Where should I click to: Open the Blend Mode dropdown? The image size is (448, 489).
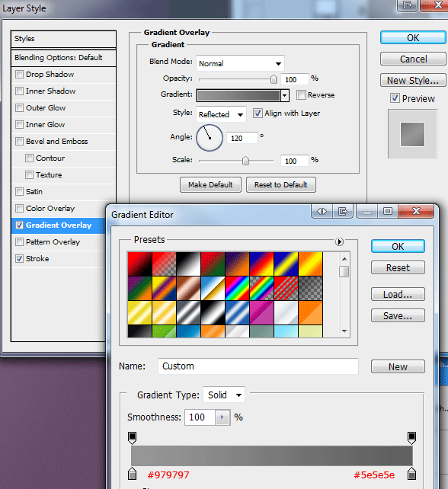coord(240,64)
